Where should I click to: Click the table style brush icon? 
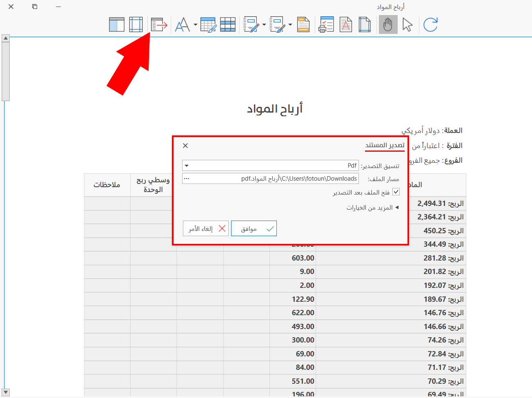pos(208,25)
